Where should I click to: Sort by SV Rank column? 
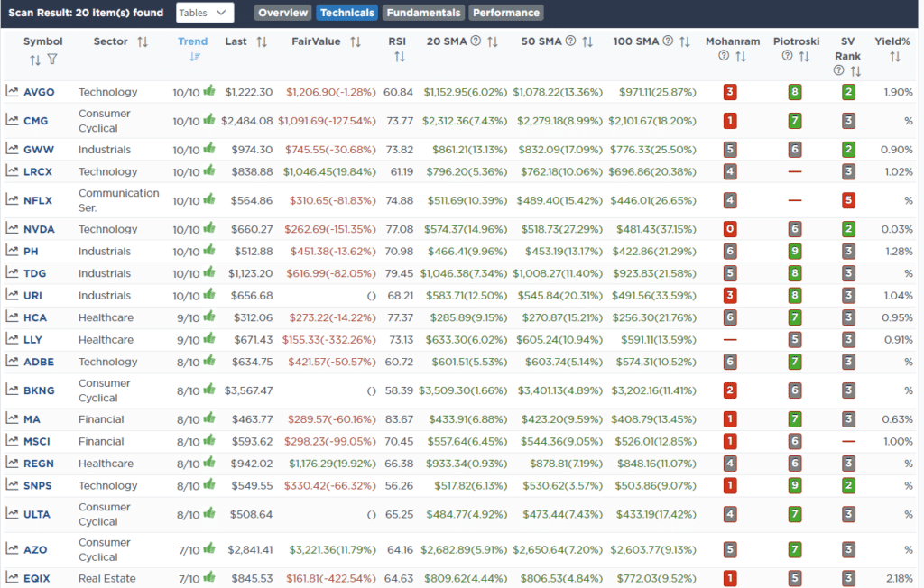coord(855,71)
